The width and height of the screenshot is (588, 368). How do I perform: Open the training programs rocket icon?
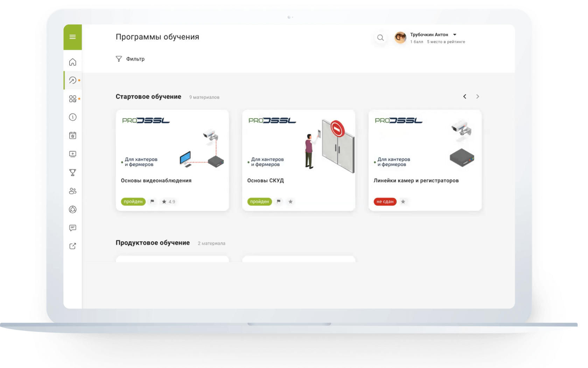(x=72, y=80)
